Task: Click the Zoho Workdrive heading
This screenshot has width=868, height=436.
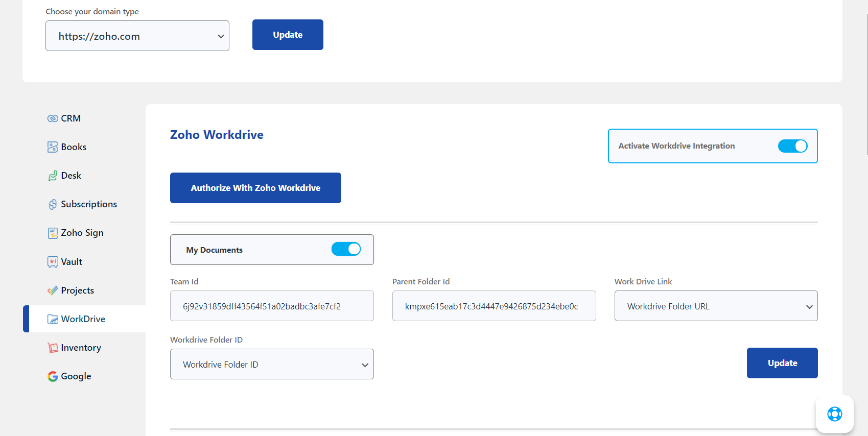Action: click(217, 135)
